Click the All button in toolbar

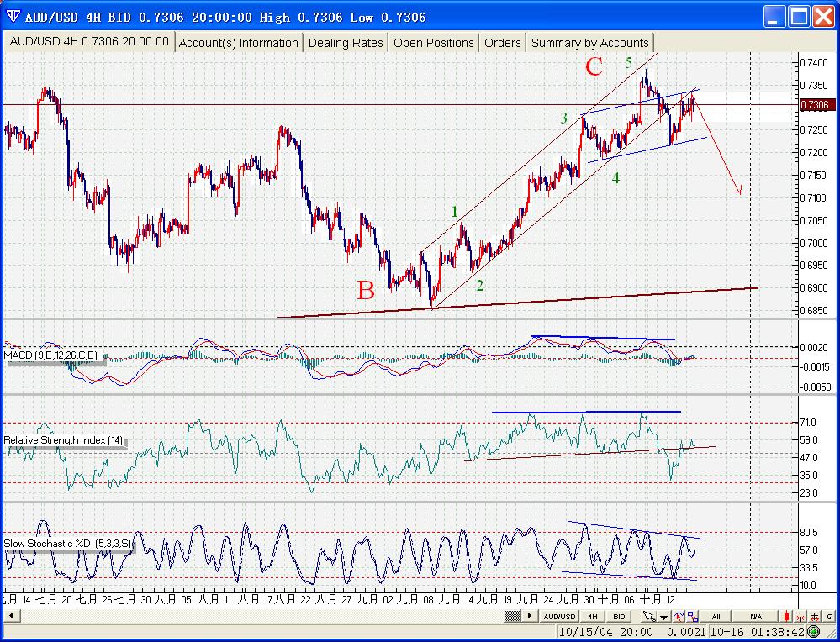pyautogui.click(x=716, y=616)
